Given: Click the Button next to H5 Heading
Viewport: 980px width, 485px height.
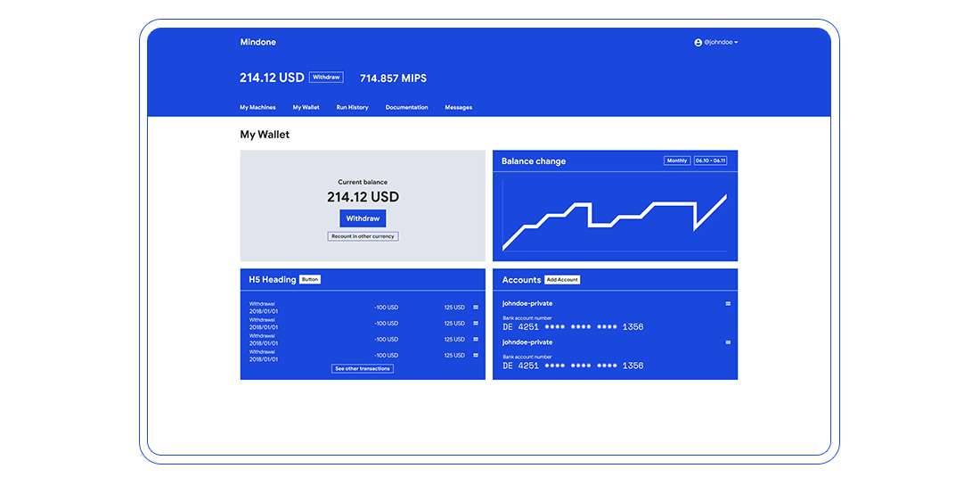Looking at the screenshot, I should coord(310,280).
